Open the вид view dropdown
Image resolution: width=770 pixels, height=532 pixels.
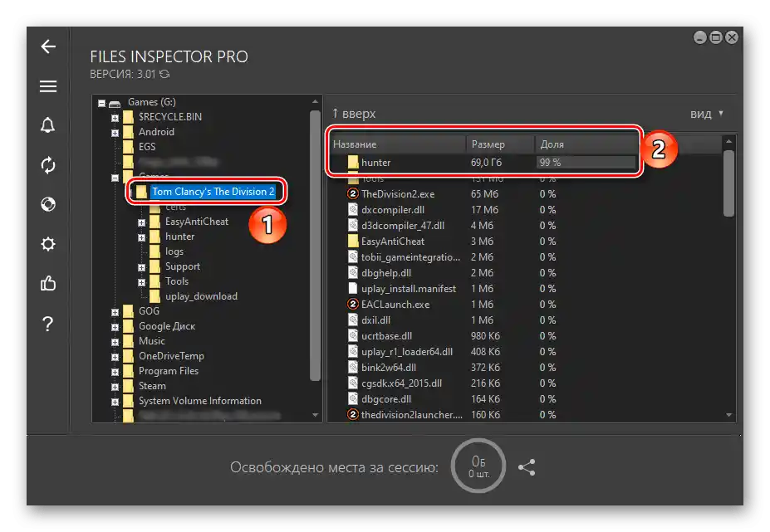pyautogui.click(x=707, y=114)
